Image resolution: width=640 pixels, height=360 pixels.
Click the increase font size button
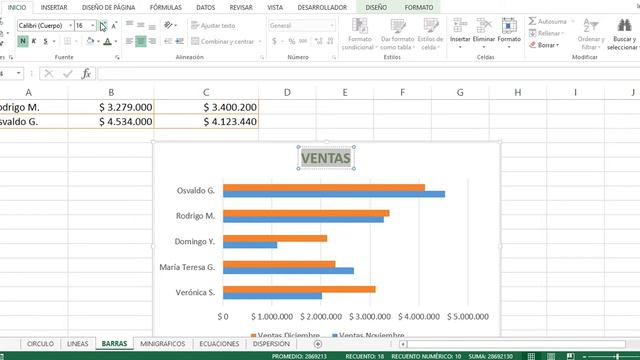click(x=103, y=25)
